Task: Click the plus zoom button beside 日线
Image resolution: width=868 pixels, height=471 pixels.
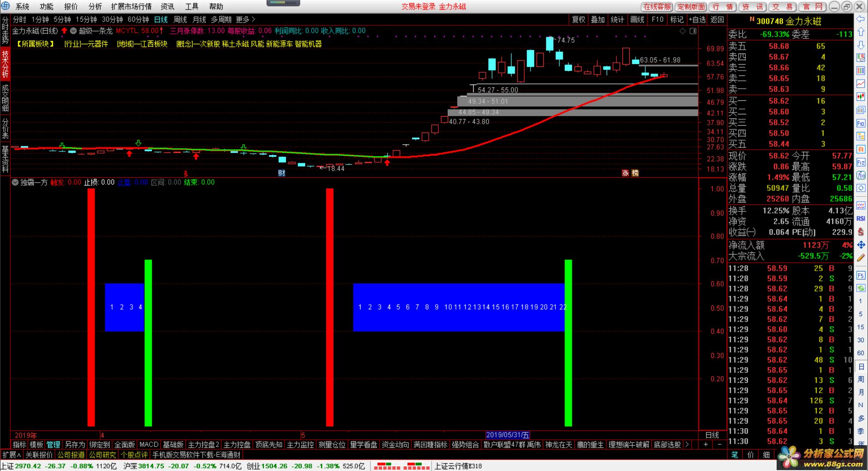Action: 706,445
